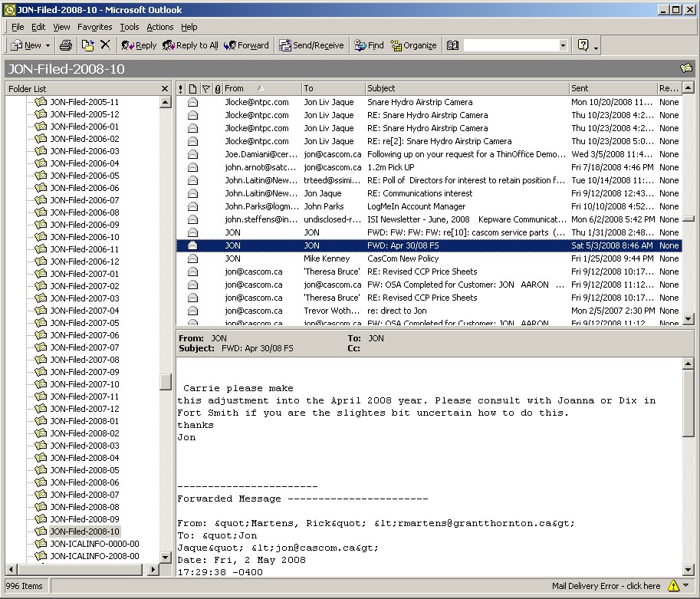Open the Tools menu
700x599 pixels.
click(x=130, y=27)
